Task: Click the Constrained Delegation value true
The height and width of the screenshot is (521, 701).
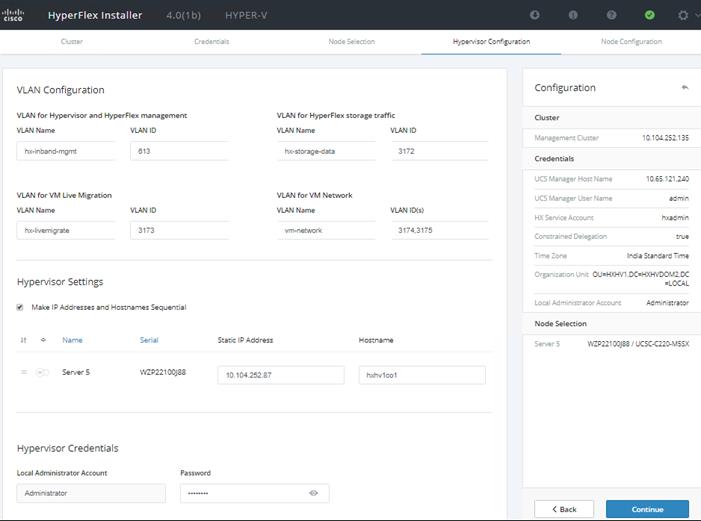Action: [x=682, y=237]
